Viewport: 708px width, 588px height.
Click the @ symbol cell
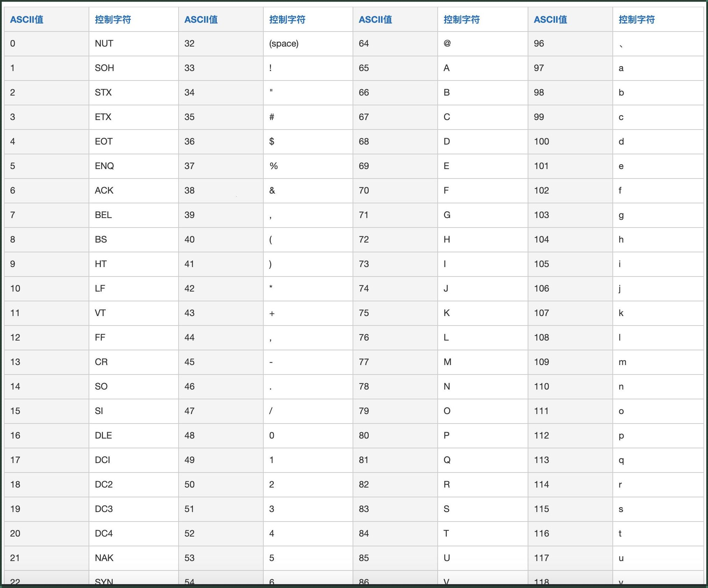tap(483, 44)
